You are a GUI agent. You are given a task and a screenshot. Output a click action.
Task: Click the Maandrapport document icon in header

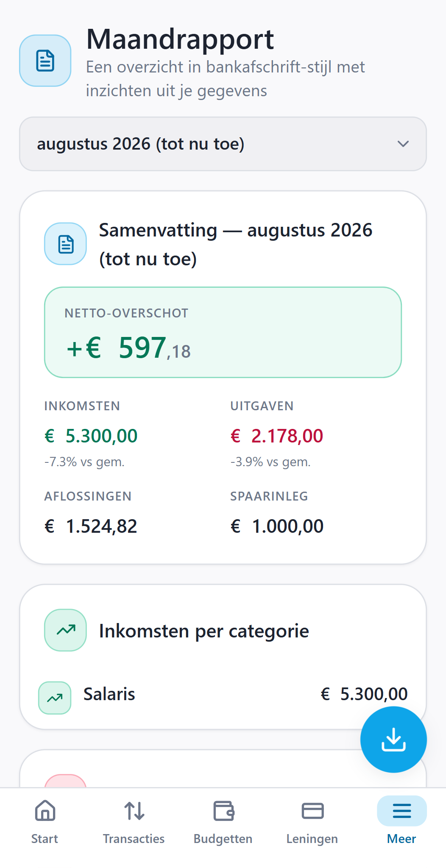click(45, 61)
